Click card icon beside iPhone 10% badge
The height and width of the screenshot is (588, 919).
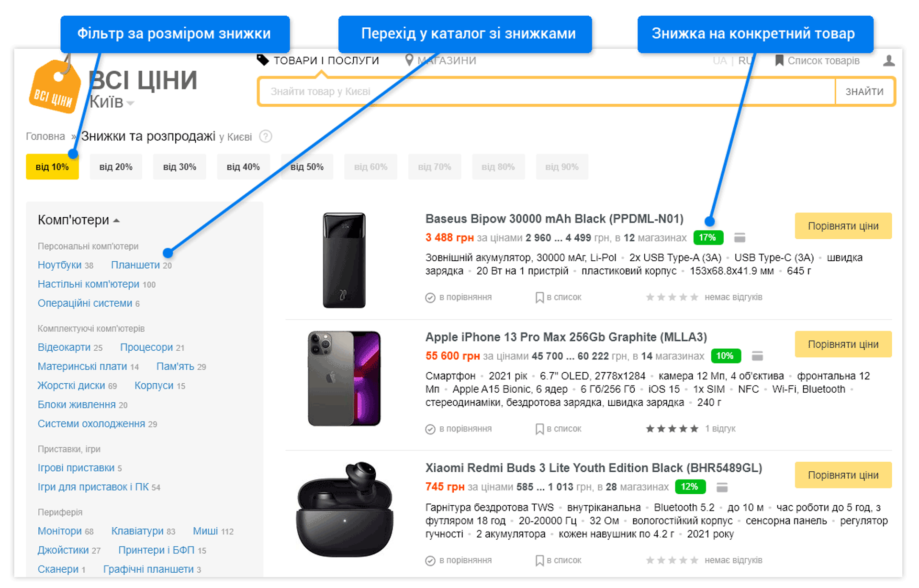757,356
